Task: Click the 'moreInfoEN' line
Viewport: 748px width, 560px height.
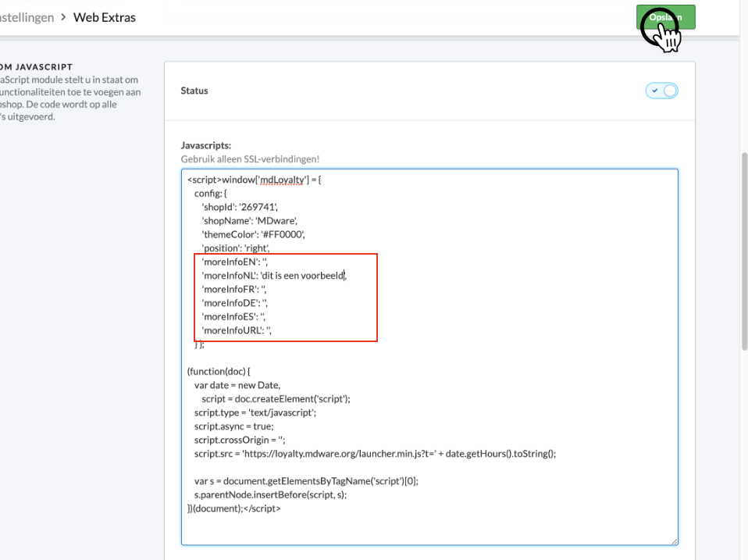Action: pos(234,262)
